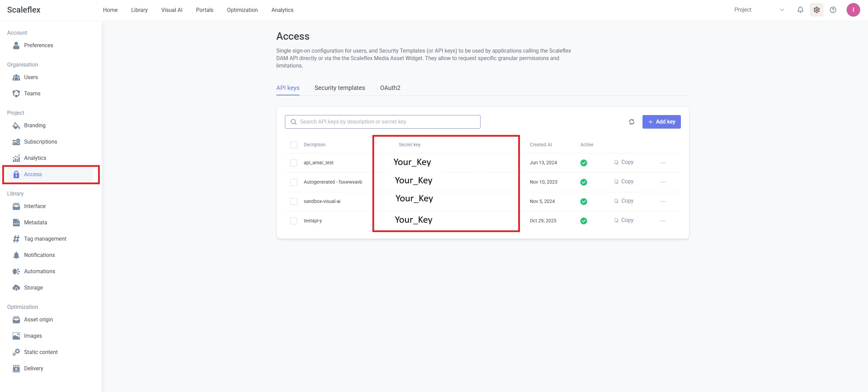Open Branding paint bucket item
Viewport: 868px width, 392px height.
34,125
